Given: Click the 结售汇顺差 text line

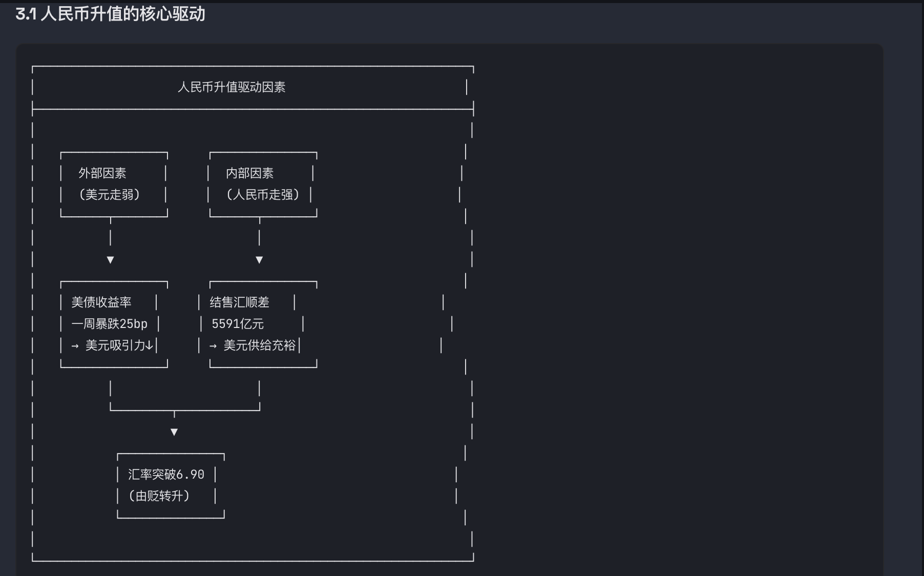Looking at the screenshot, I should [240, 302].
